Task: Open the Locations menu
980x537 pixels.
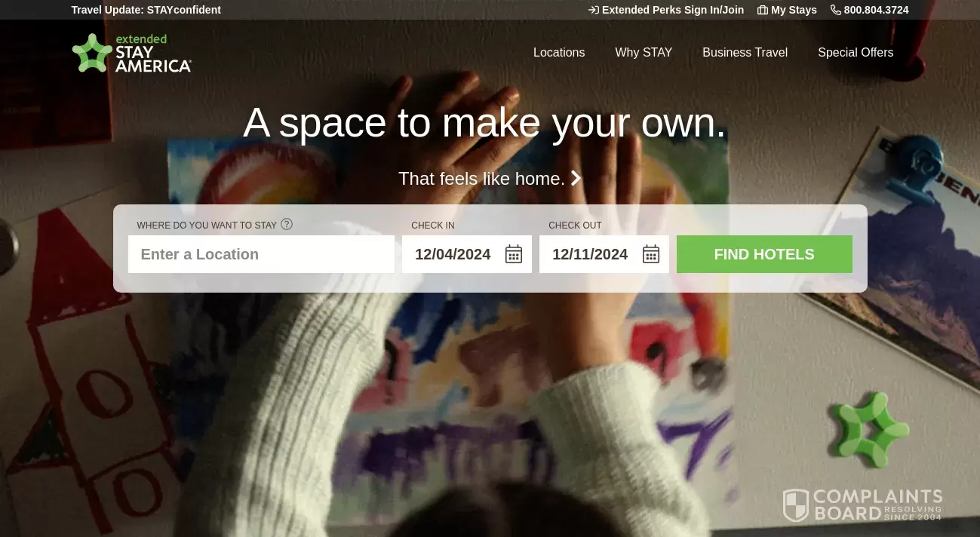Action: 559,52
